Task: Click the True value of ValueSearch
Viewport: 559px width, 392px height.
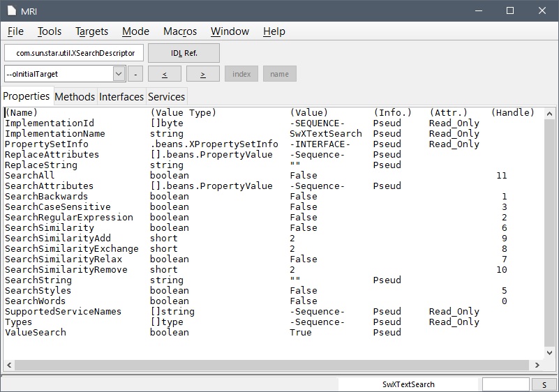Action: (301, 332)
